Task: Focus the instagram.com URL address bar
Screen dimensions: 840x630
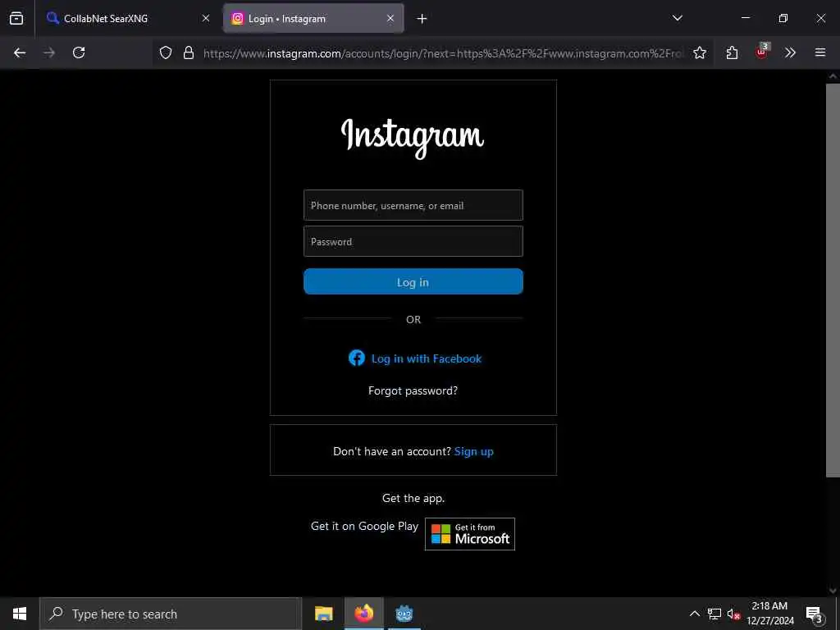Action: click(x=443, y=53)
